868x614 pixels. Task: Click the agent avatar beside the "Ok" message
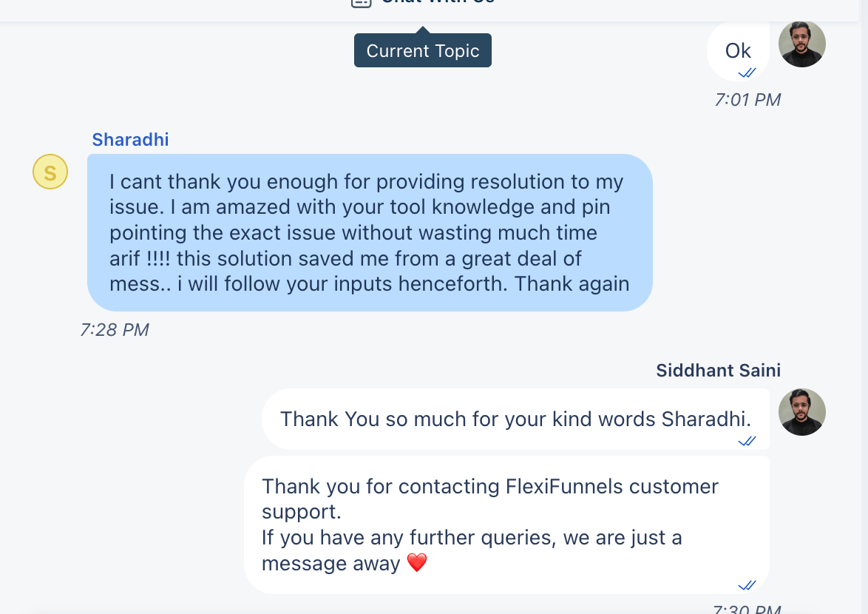(802, 44)
